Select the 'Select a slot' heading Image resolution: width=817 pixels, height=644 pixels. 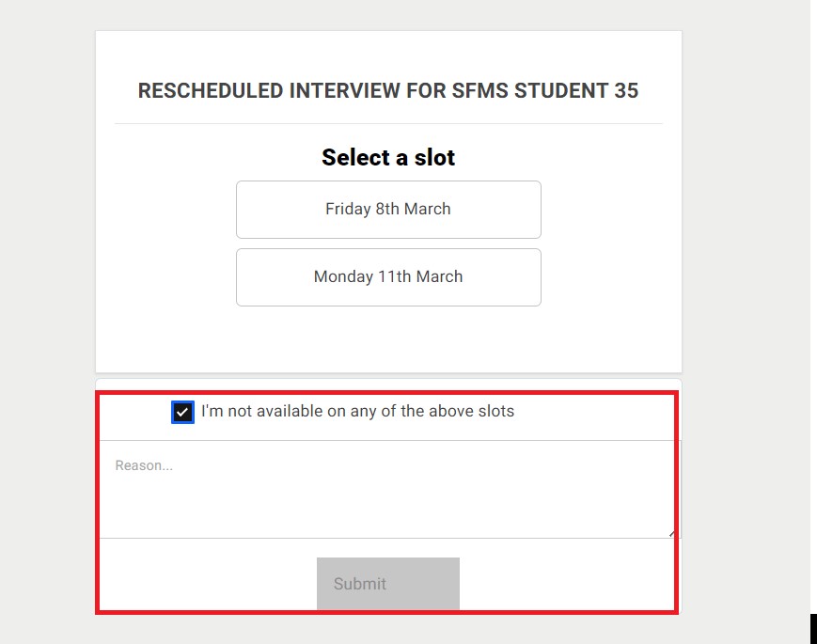387,157
